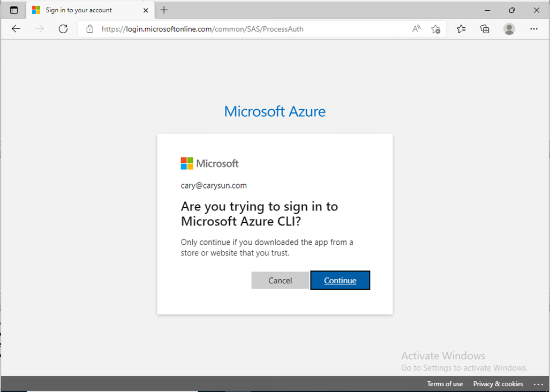550x392 pixels.
Task: Open the Privacy & cookies link
Action: coord(498,384)
